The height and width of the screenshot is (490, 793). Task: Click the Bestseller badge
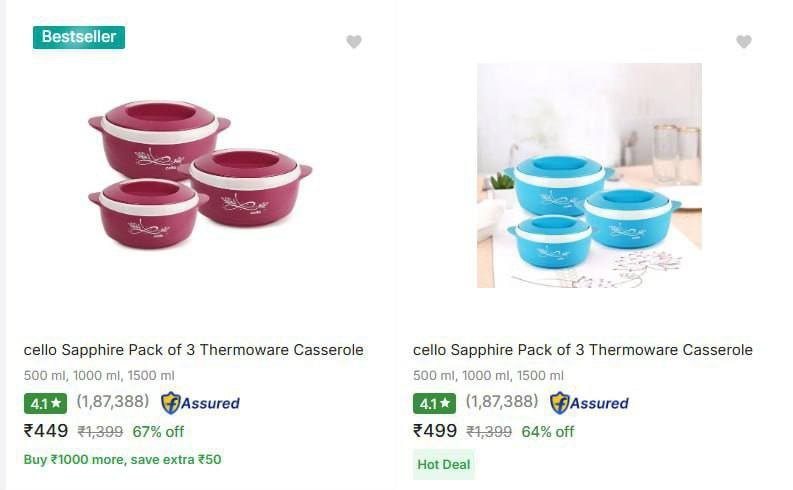pos(79,37)
